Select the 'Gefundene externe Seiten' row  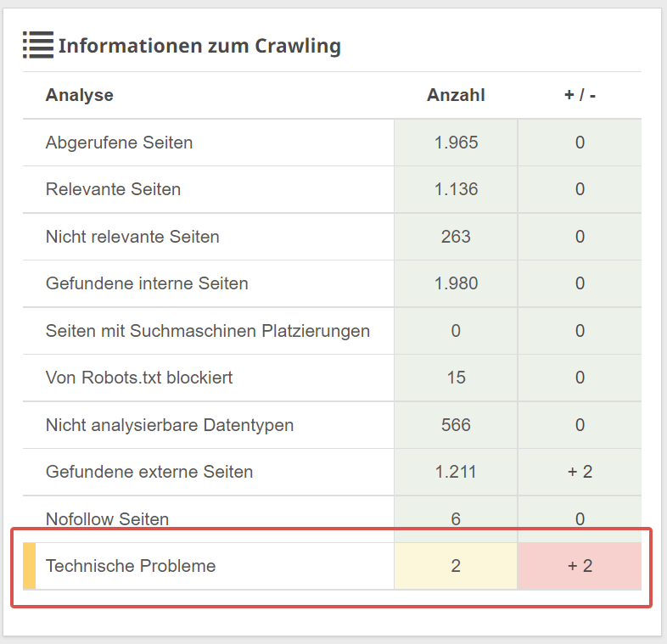click(x=332, y=472)
